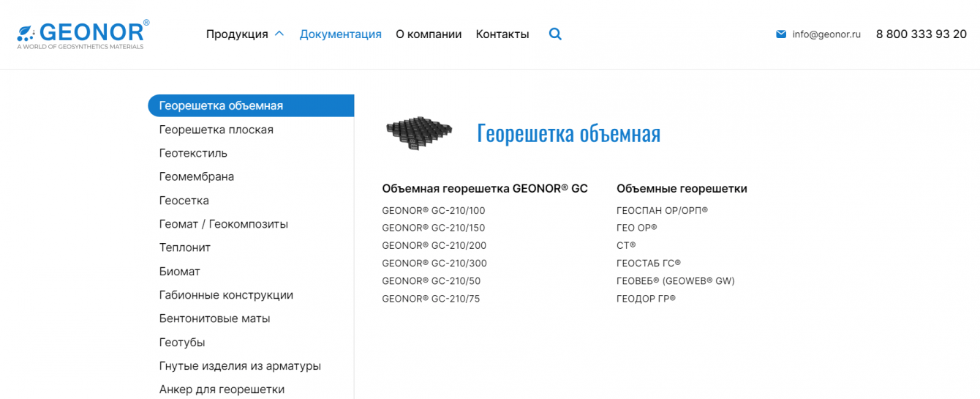Select Георешетка объемная category

point(251,105)
